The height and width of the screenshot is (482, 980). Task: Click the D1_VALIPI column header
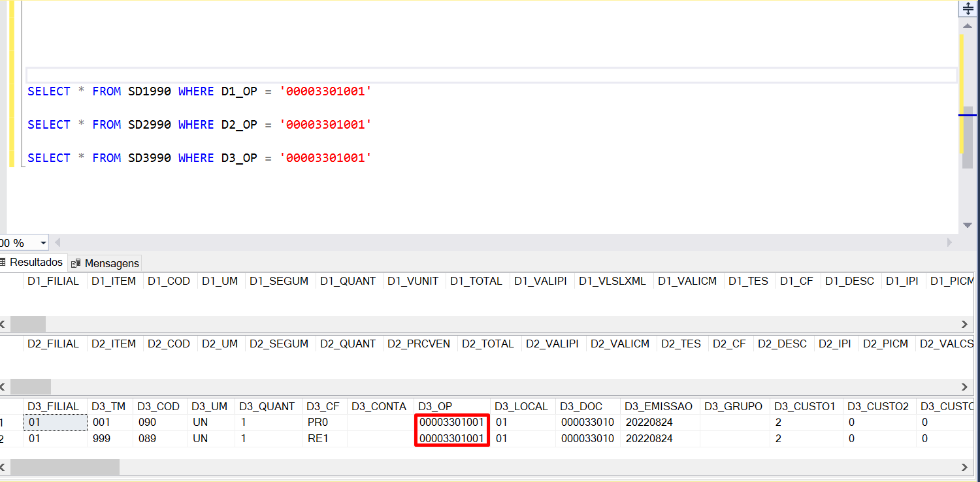[541, 281]
